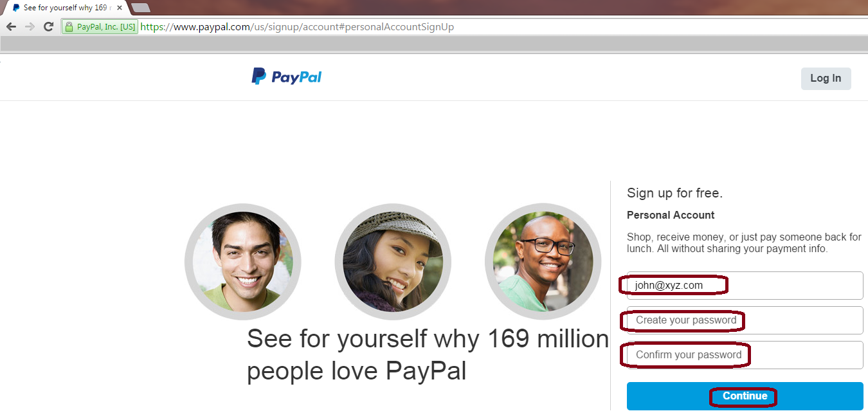868x420 pixels.
Task: Click the PayPal, Inc. [US] certificate badge
Action: [x=100, y=27]
